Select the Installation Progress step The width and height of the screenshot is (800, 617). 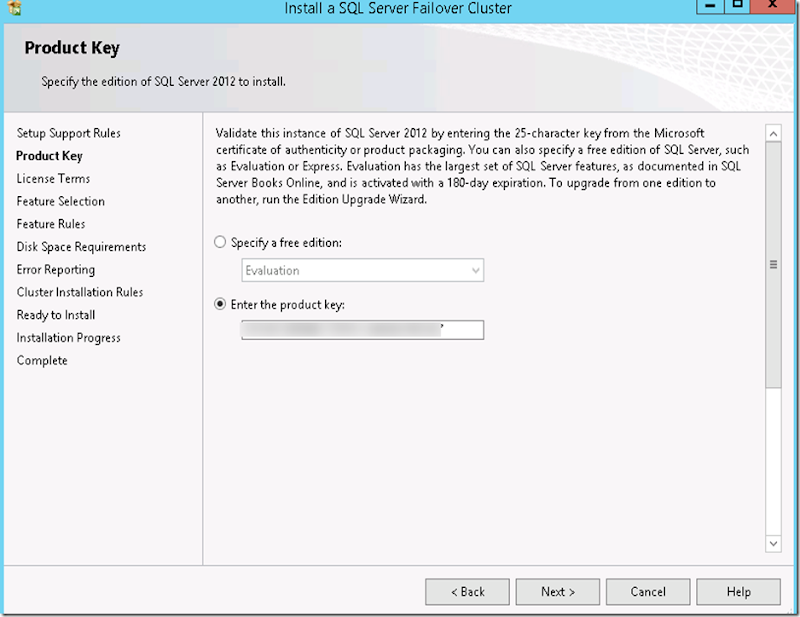tap(68, 338)
